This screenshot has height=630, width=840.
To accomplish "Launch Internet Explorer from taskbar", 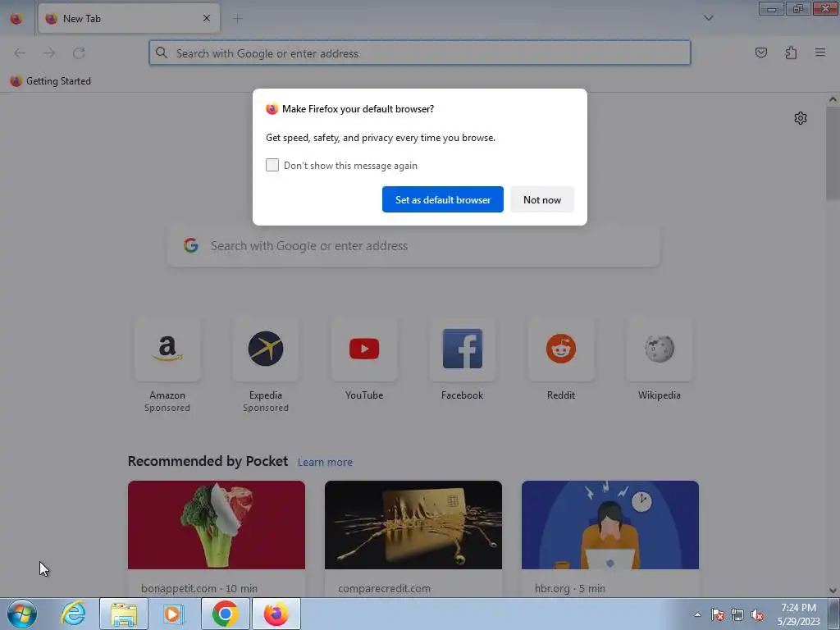I will [73, 614].
